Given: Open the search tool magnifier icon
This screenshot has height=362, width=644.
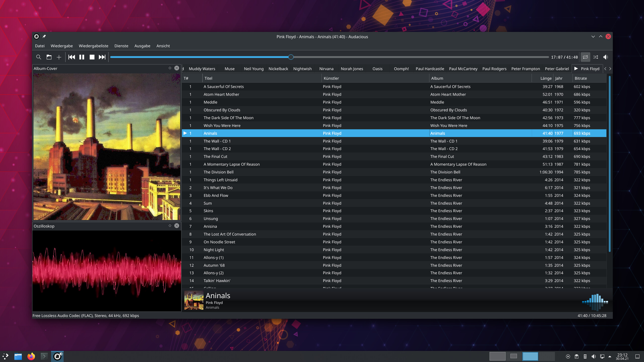Looking at the screenshot, I should pyautogui.click(x=38, y=57).
